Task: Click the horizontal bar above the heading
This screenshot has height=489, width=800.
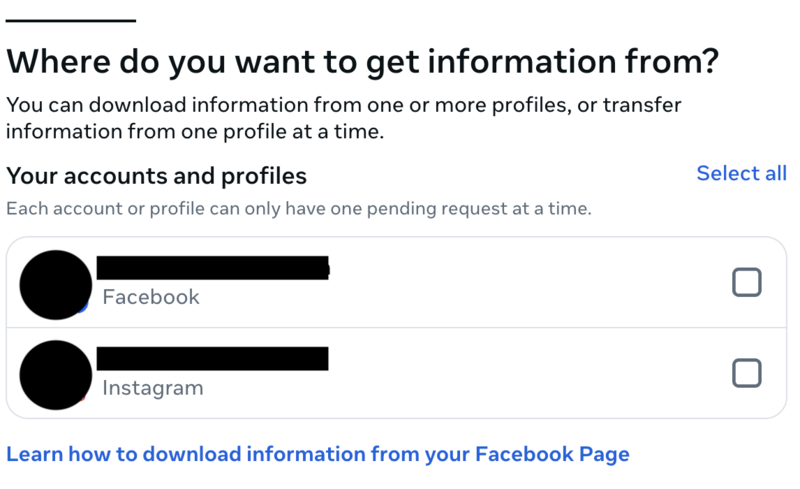Action: click(70, 20)
